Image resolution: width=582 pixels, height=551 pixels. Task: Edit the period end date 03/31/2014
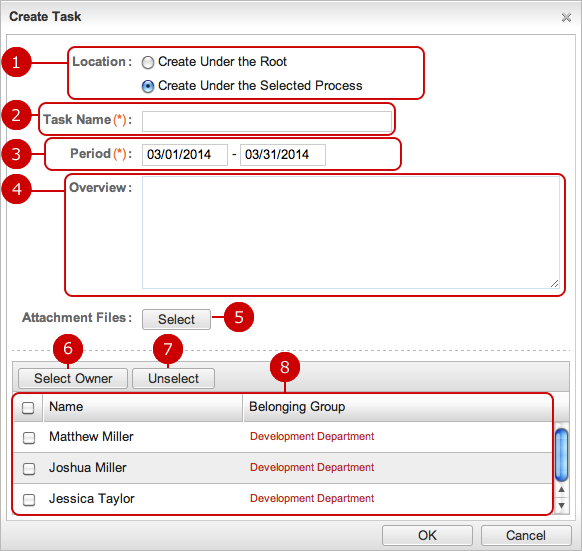click(283, 154)
